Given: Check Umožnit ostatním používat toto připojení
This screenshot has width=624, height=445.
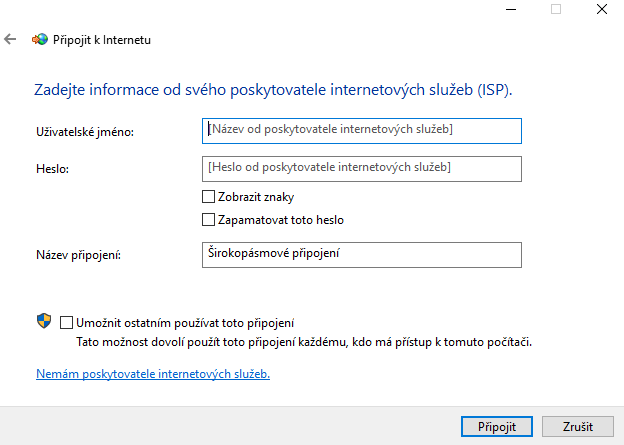Looking at the screenshot, I should point(66,322).
